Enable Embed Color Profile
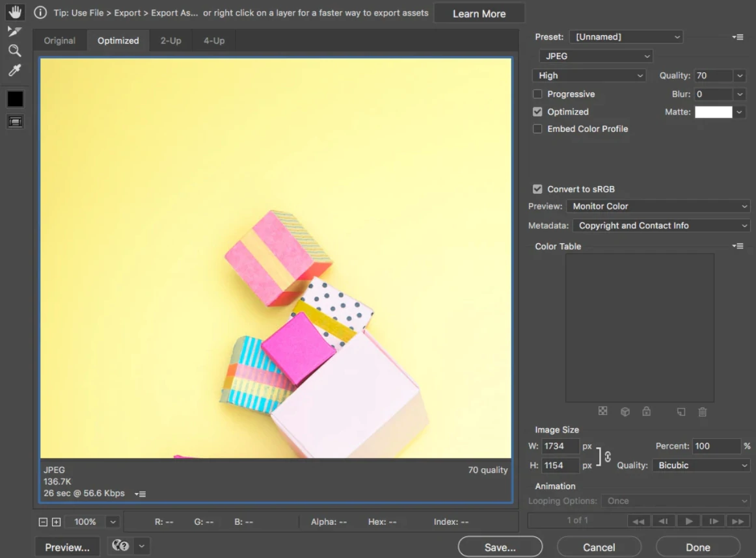 click(x=537, y=128)
